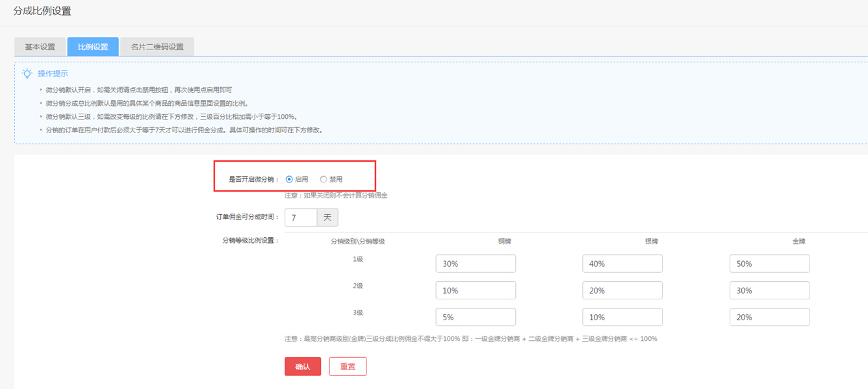Click the 订单佣金可分成时间 days input field
Viewport: 868px width, 389px height.
click(x=301, y=218)
